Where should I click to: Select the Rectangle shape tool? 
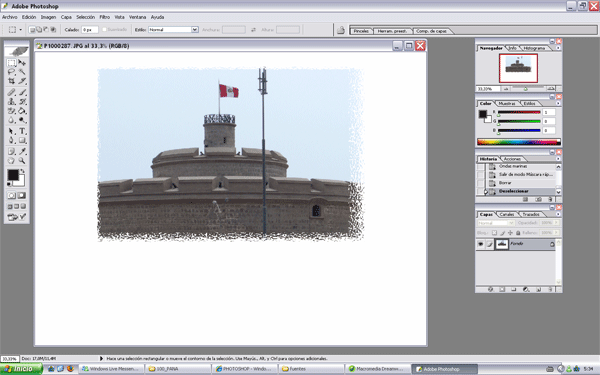22,140
